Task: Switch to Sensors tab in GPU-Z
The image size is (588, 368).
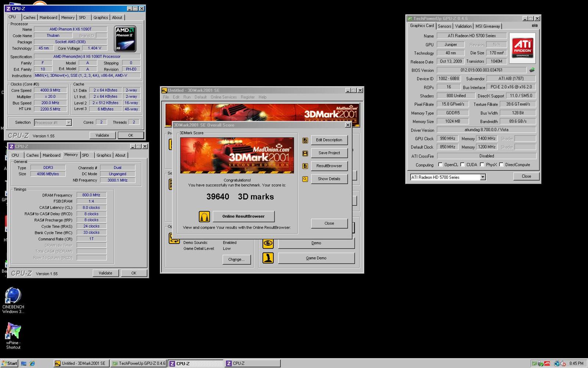Action: 444,26
